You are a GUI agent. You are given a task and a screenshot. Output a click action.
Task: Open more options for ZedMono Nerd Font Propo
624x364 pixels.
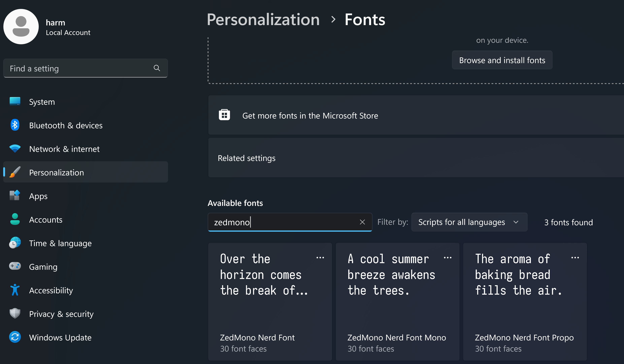[x=575, y=258]
